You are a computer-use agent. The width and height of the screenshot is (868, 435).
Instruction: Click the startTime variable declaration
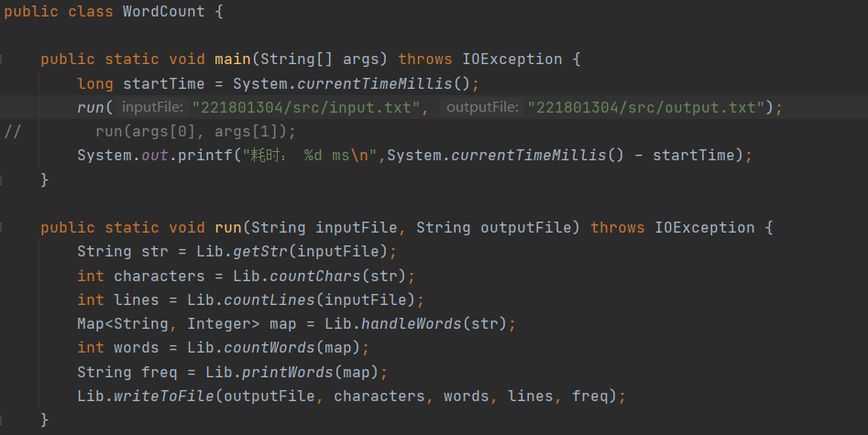159,83
